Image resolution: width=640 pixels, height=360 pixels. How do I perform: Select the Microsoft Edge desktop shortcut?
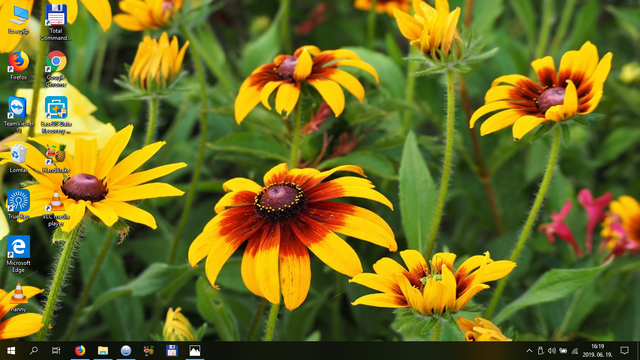18,254
